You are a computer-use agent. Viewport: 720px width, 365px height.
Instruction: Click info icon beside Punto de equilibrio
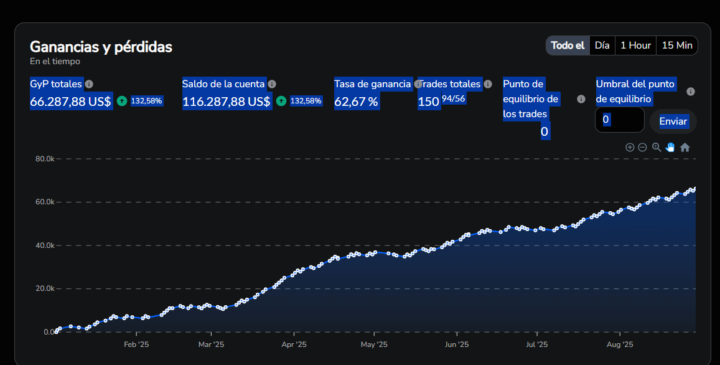click(x=581, y=99)
